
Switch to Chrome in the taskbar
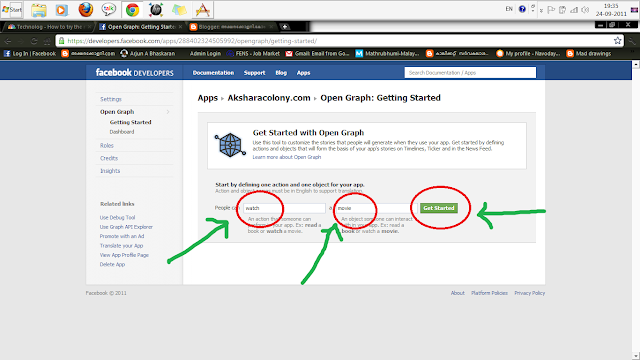pyautogui.click(x=132, y=10)
